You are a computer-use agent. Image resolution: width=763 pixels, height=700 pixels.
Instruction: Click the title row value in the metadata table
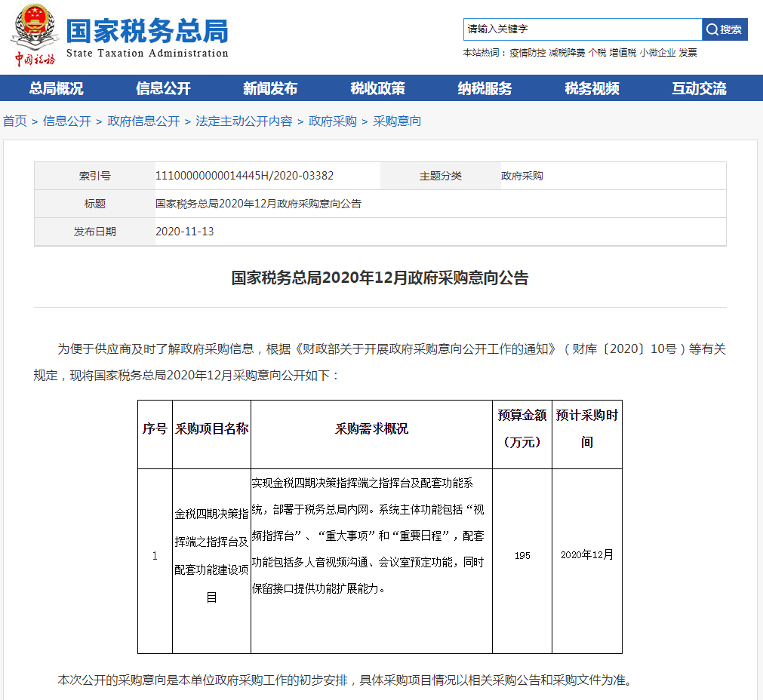[x=258, y=204]
